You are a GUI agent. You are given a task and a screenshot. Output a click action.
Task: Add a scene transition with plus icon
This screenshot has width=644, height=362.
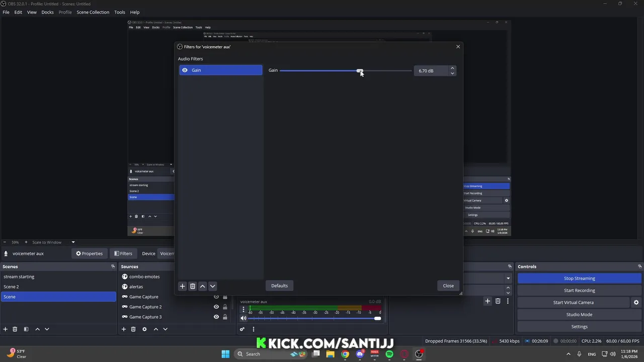tap(488, 301)
